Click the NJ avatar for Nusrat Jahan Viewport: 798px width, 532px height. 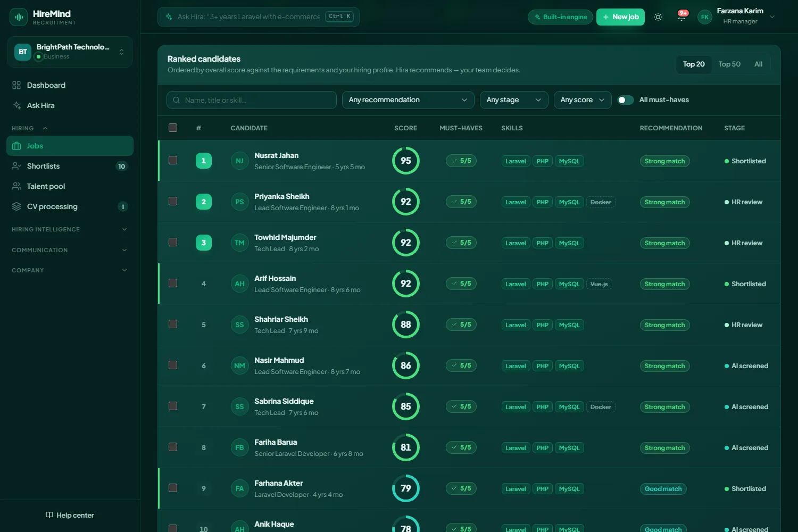[x=240, y=161]
